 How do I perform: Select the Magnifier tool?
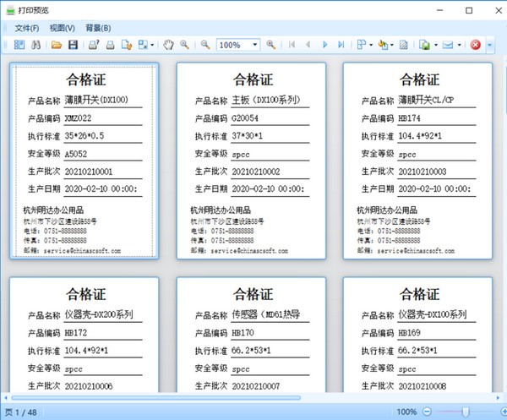click(x=184, y=45)
